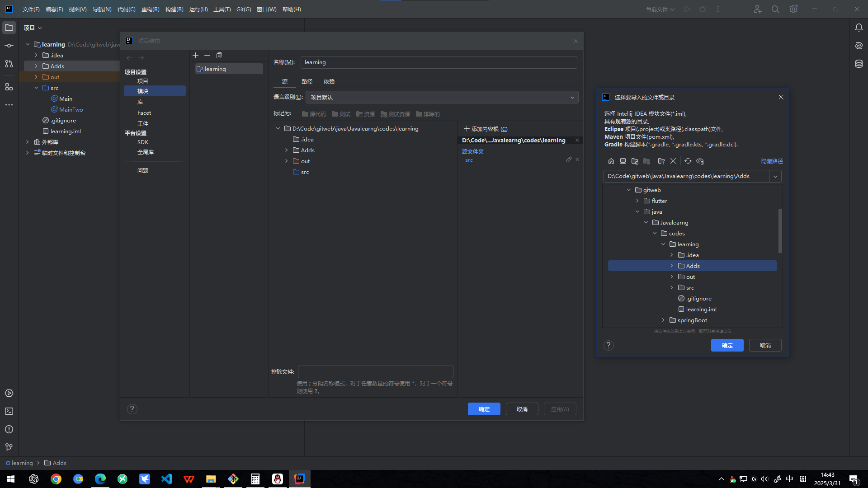Open 重构(R) refactor menu
This screenshot has width=868, height=488.
tap(150, 9)
